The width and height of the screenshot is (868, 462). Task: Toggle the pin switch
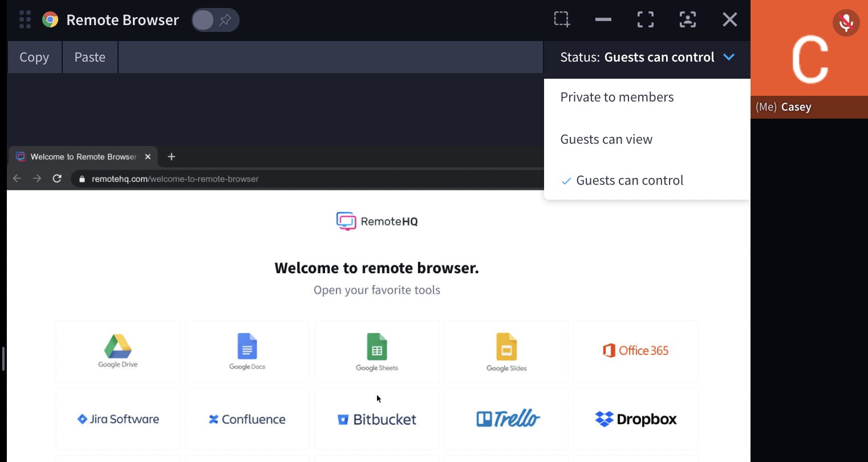tap(215, 20)
